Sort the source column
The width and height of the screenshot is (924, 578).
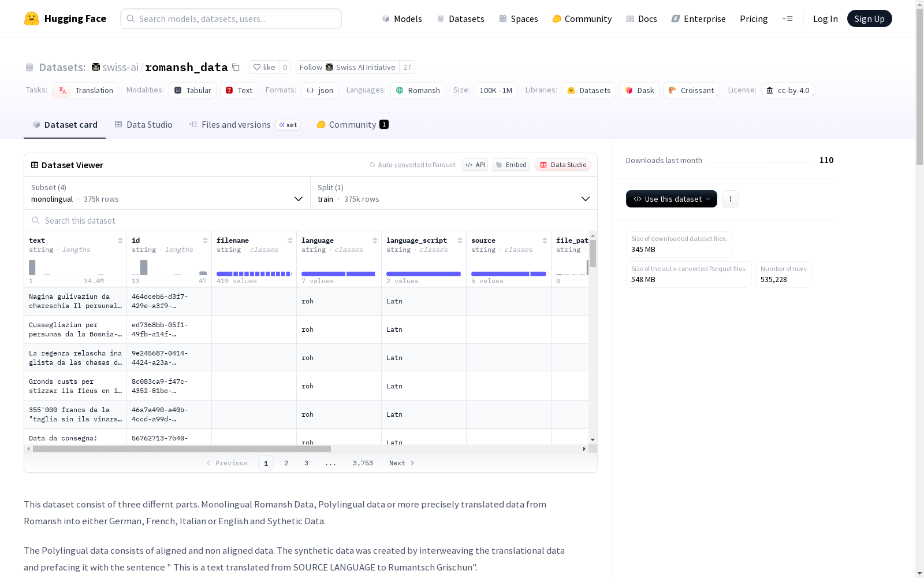click(545, 240)
